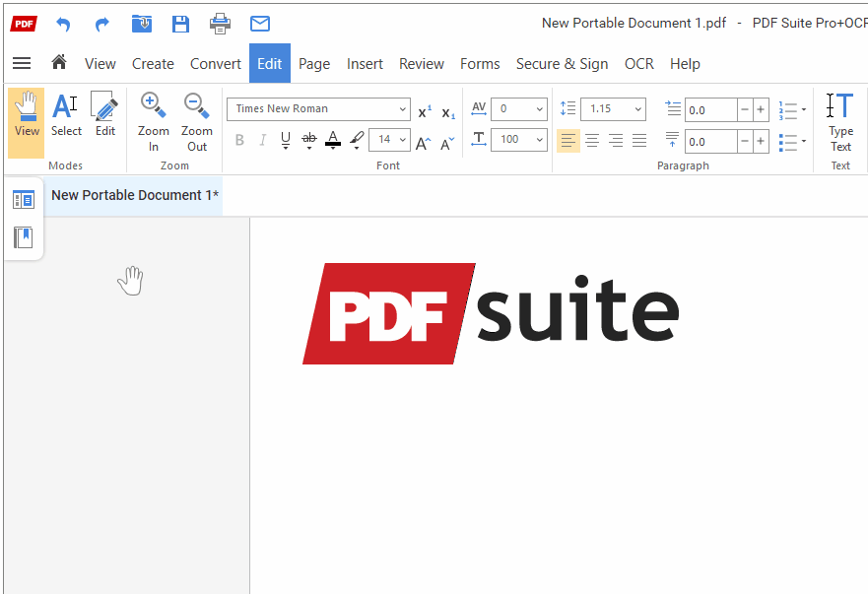Toggle Bold formatting
The width and height of the screenshot is (868, 594).
tap(239, 140)
